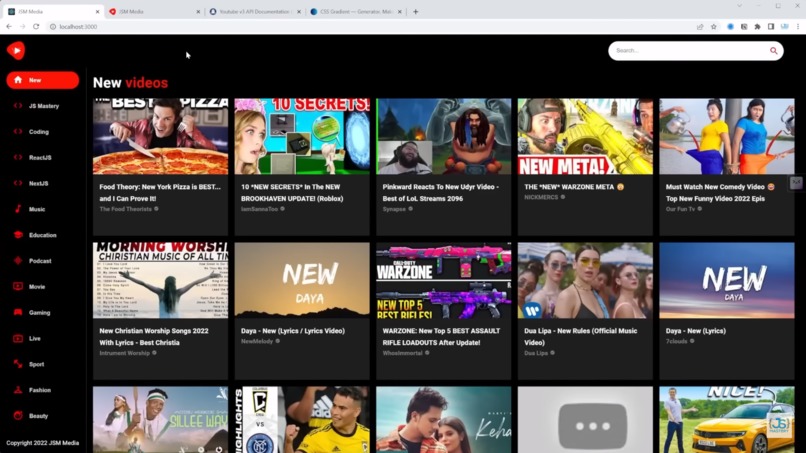Click the home icon on New button
Image resolution: width=806 pixels, height=453 pixels.
(18, 80)
